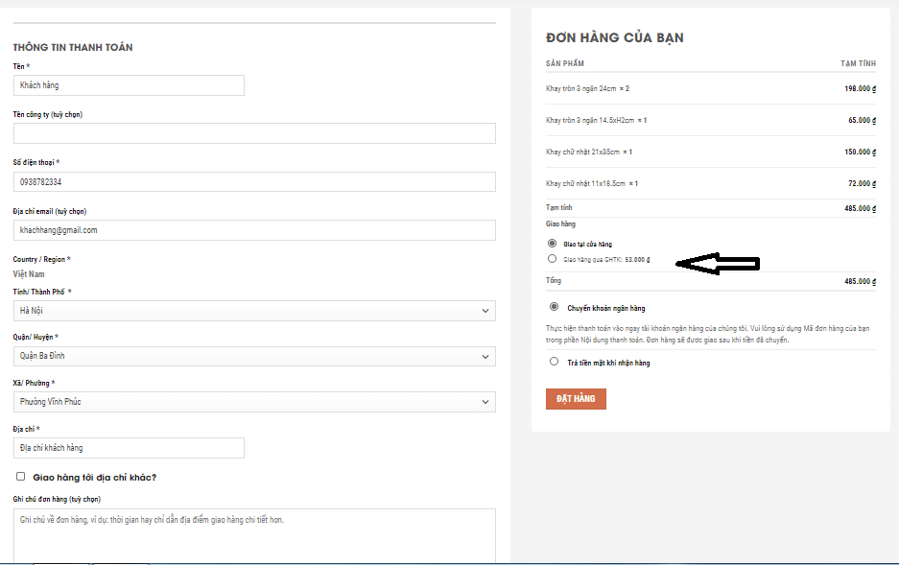Choose Trả tiền mặt khi nhận hàng
This screenshot has width=899, height=588.
click(554, 362)
